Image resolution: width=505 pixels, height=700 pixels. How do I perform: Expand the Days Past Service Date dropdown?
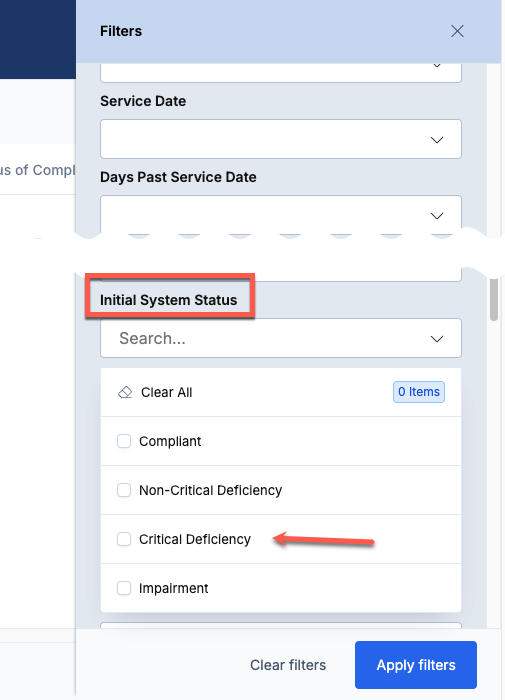click(x=281, y=215)
